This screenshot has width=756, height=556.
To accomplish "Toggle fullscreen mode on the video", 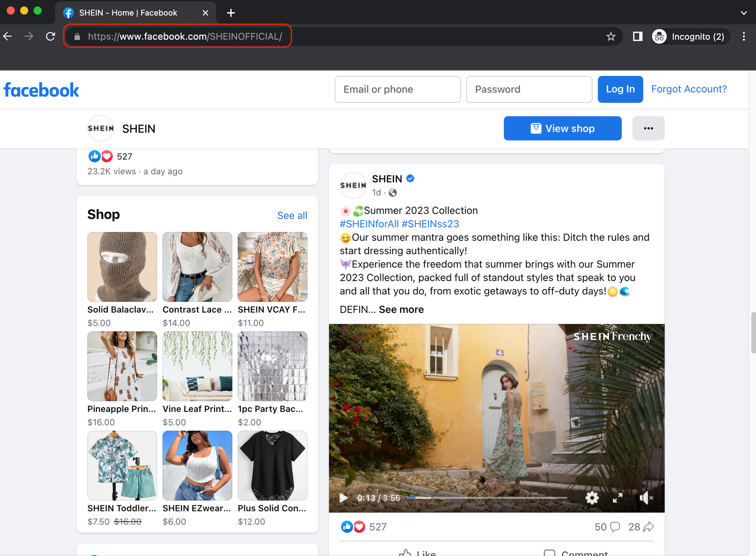I will click(618, 498).
